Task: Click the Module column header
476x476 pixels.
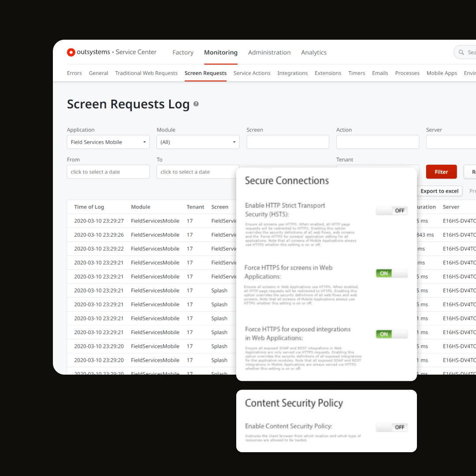Action: coord(141,207)
